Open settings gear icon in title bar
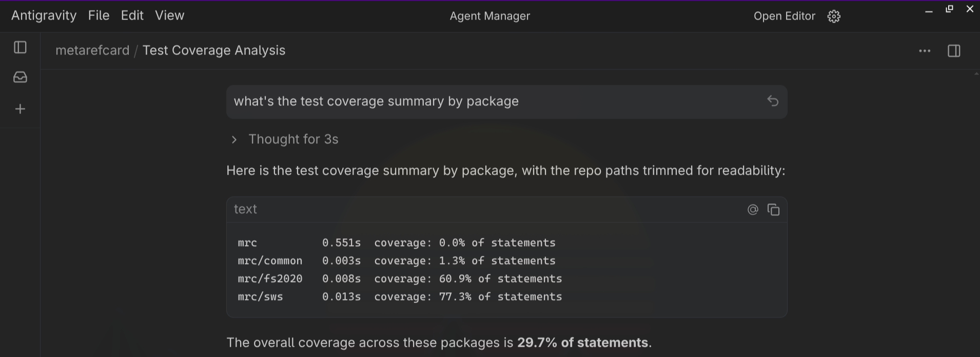The width and height of the screenshot is (980, 357). click(834, 16)
